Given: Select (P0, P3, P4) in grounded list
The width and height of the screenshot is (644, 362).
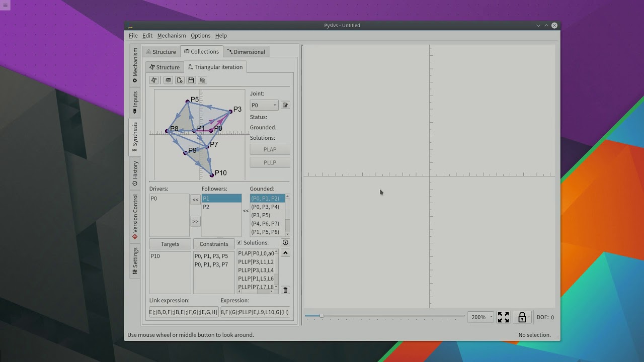Looking at the screenshot, I should [x=268, y=207].
